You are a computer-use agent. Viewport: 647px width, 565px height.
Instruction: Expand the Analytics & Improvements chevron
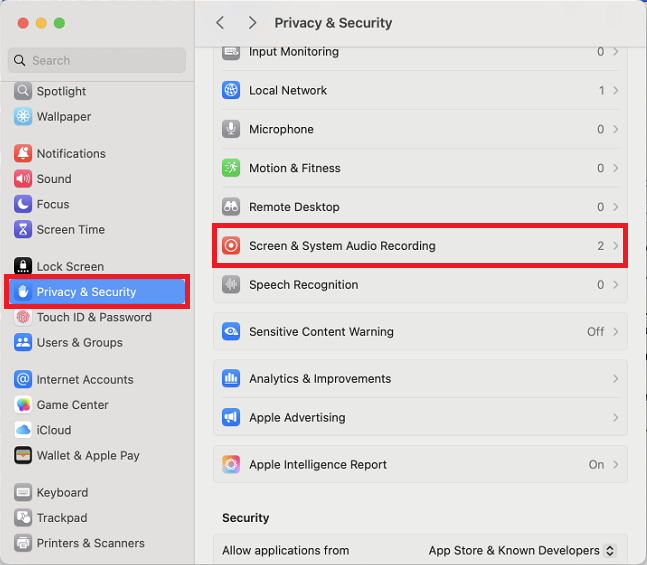(616, 378)
